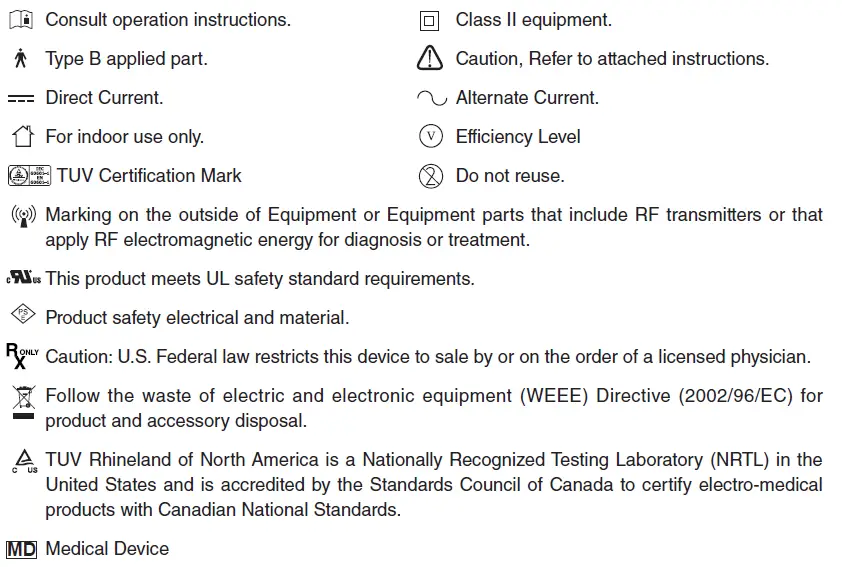842x567 pixels.
Task: Click the Direct Current dashed line symbol
Action: (21, 99)
